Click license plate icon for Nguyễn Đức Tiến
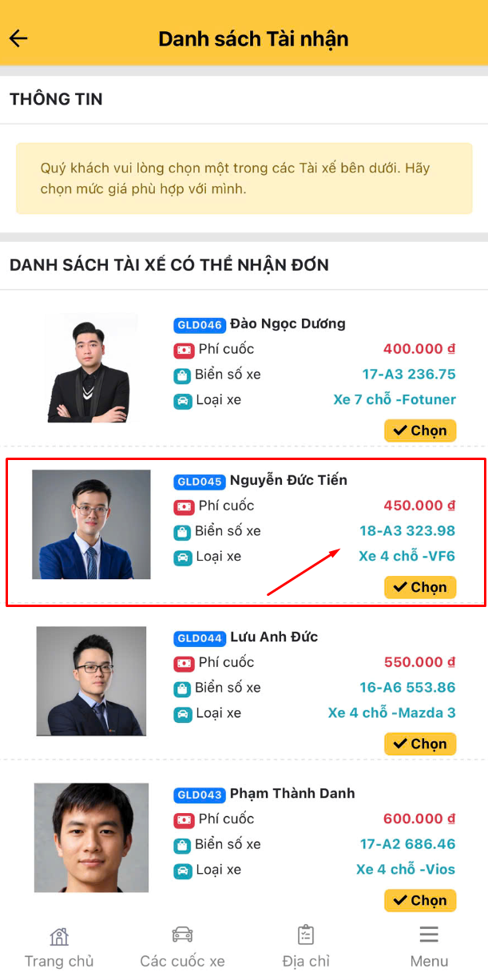Image resolution: width=488 pixels, height=980 pixels. [x=183, y=532]
